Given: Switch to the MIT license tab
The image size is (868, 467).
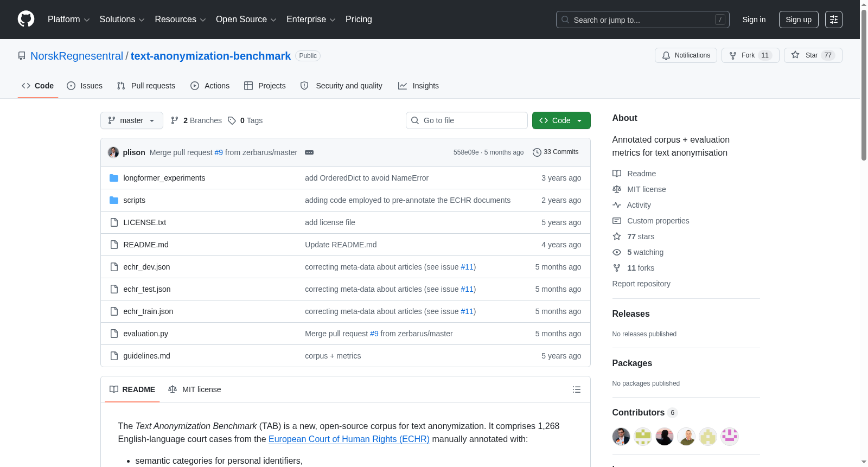Looking at the screenshot, I should tap(195, 389).
